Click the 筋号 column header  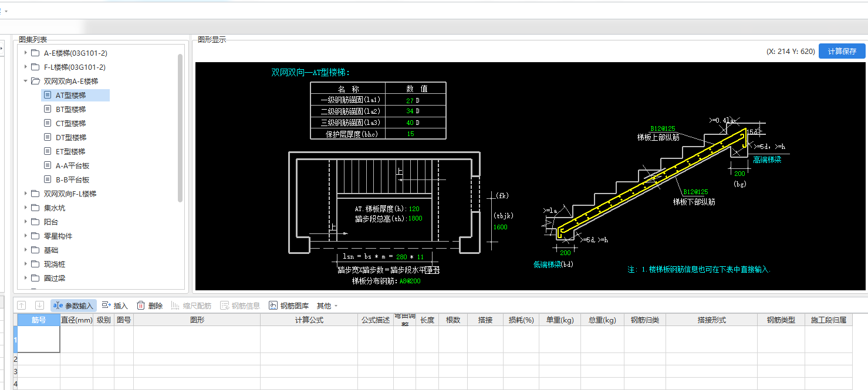pos(39,320)
